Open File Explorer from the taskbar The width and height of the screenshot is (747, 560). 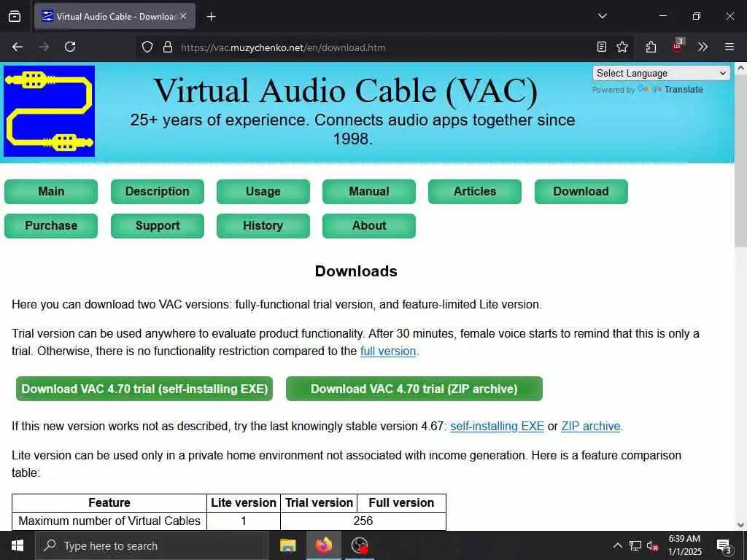point(287,545)
